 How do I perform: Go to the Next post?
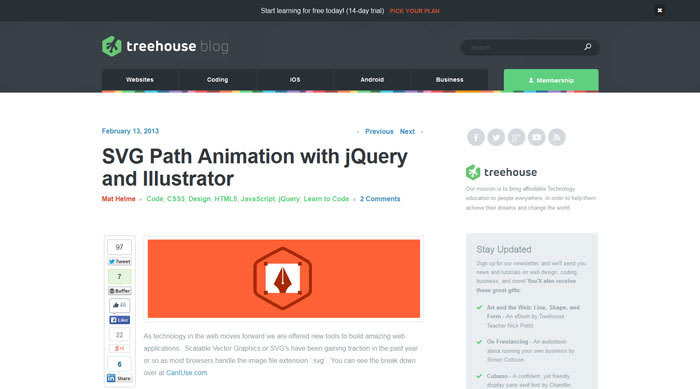click(407, 132)
